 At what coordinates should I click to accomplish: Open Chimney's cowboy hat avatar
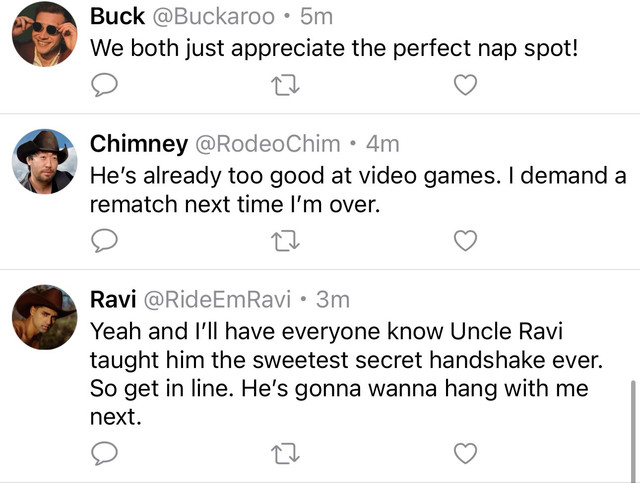pos(44,161)
